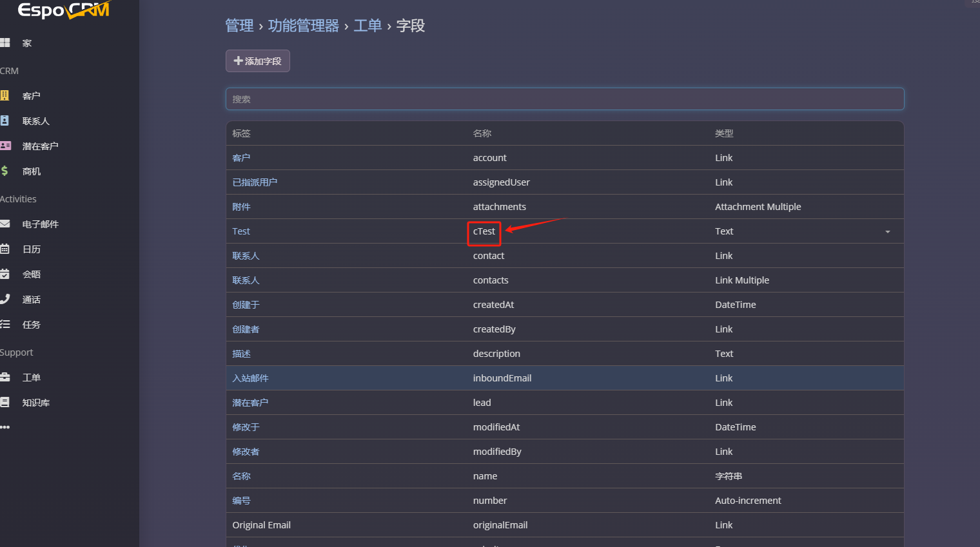Image resolution: width=980 pixels, height=547 pixels.
Task: Click the Attachment Multiple type cell
Action: pos(758,207)
